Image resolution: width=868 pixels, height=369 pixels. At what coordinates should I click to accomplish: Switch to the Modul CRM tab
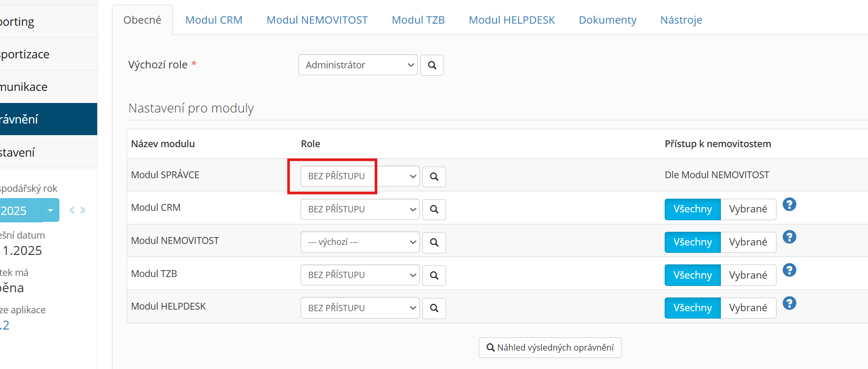[x=214, y=20]
